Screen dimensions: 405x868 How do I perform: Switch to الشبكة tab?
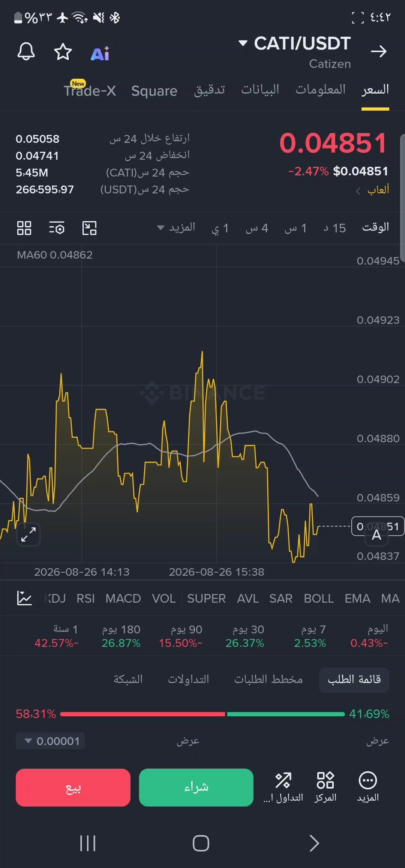click(x=128, y=679)
